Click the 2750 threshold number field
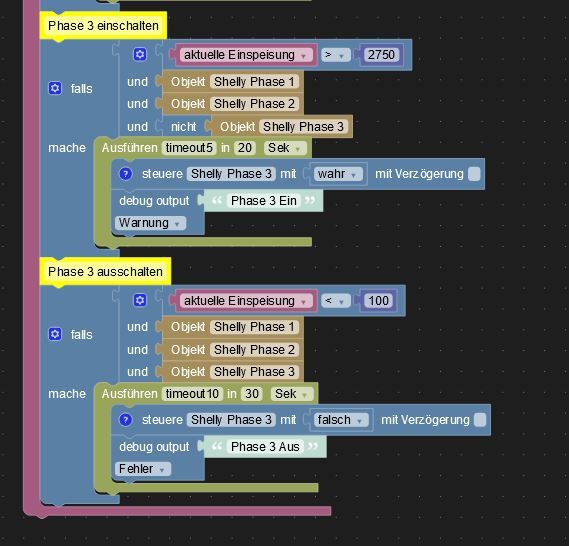Viewport: 569px width, 546px height. click(381, 55)
